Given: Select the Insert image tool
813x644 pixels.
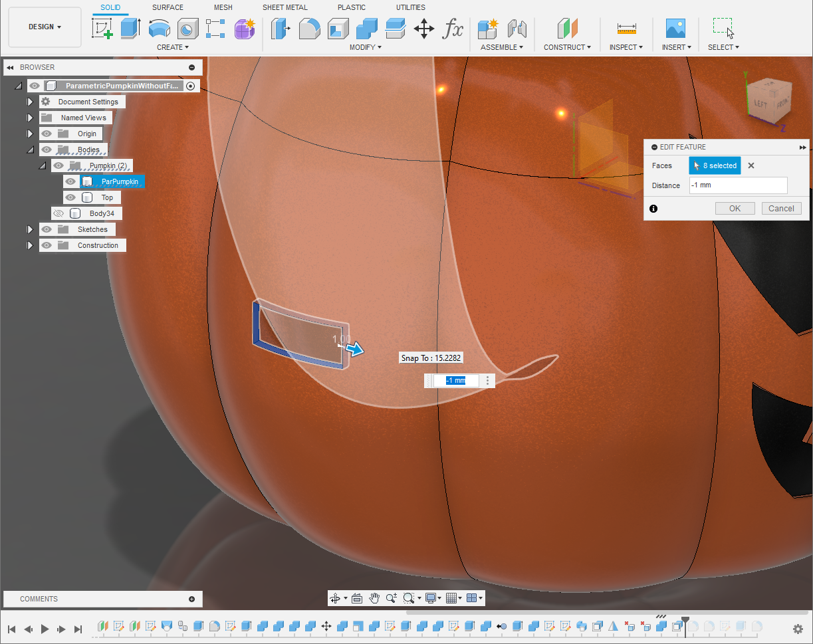Looking at the screenshot, I should click(x=675, y=29).
